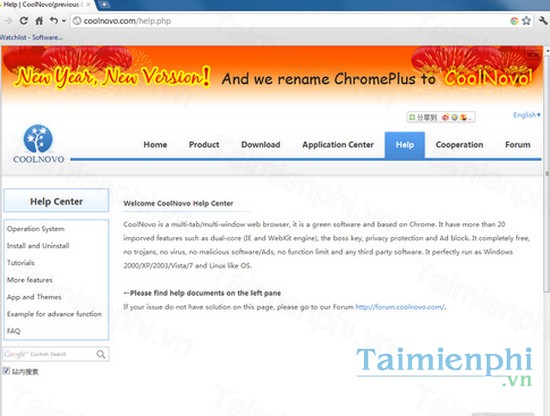Click the CoolNovo logo
The image size is (550, 416).
pos(38,144)
